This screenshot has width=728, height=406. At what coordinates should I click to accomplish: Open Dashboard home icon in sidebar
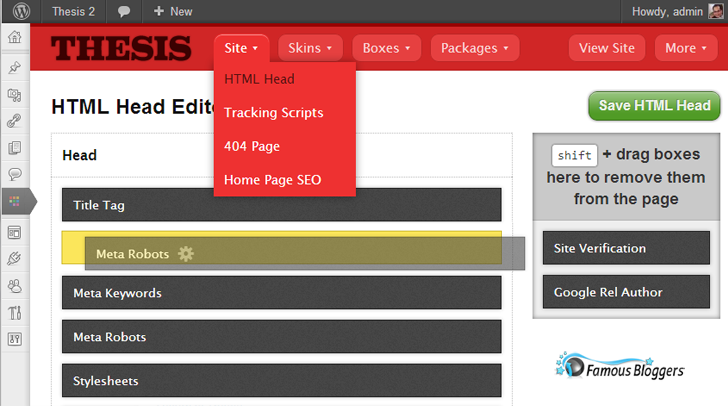click(x=15, y=37)
